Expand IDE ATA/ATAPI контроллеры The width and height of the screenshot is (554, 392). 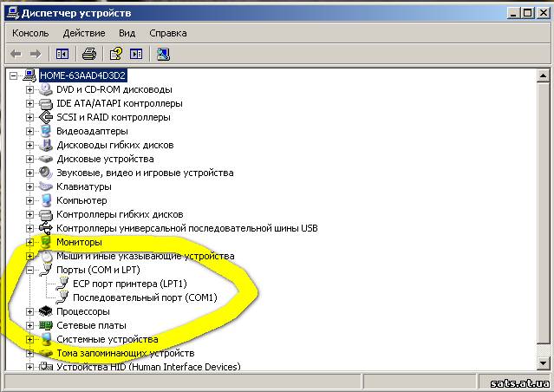[x=29, y=103]
